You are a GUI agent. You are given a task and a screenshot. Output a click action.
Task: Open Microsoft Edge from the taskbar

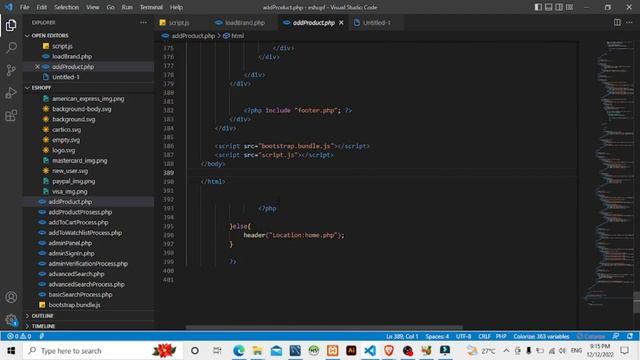pyautogui.click(x=239, y=351)
